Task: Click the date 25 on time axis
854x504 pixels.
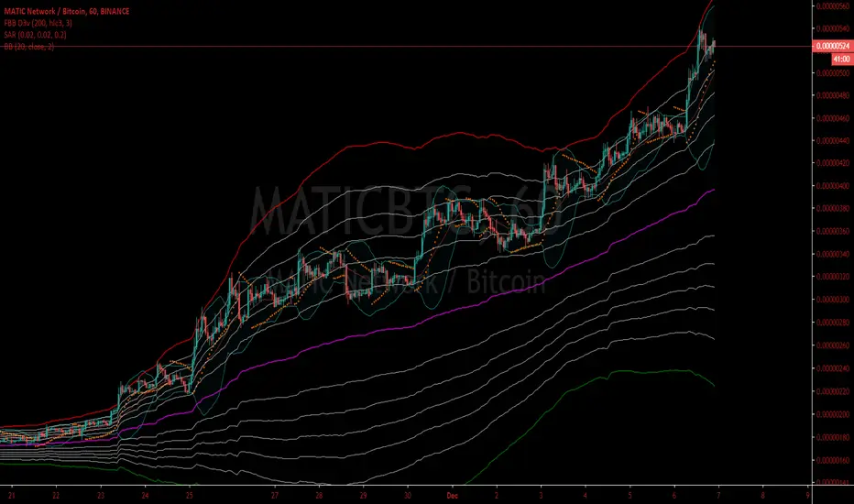Action: pos(189,495)
